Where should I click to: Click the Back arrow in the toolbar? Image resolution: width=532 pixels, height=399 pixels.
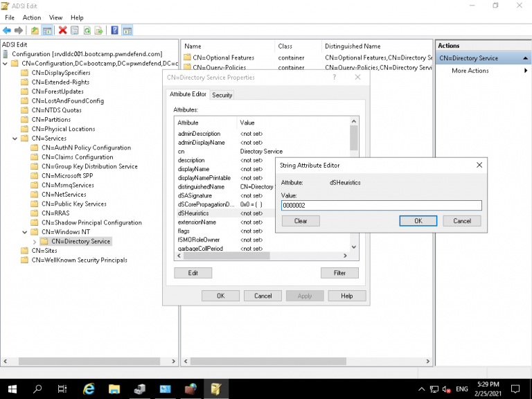click(6, 30)
